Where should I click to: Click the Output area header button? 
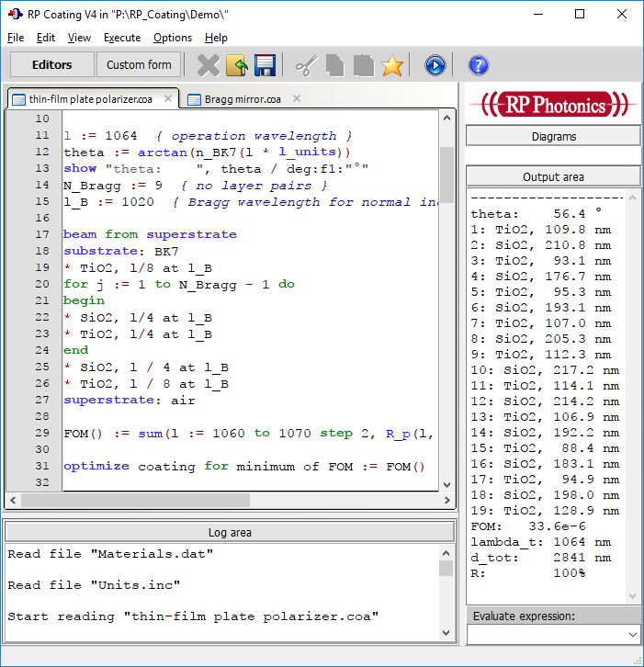(x=553, y=177)
